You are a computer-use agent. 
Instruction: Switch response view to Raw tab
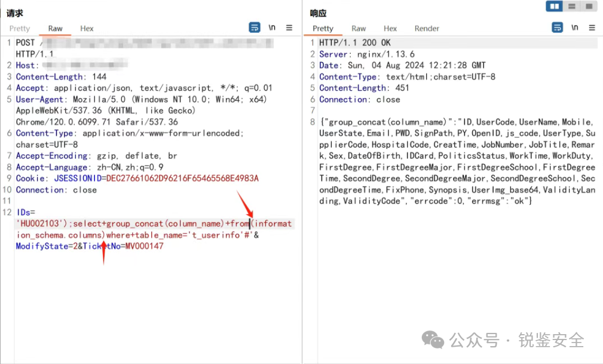tap(359, 29)
